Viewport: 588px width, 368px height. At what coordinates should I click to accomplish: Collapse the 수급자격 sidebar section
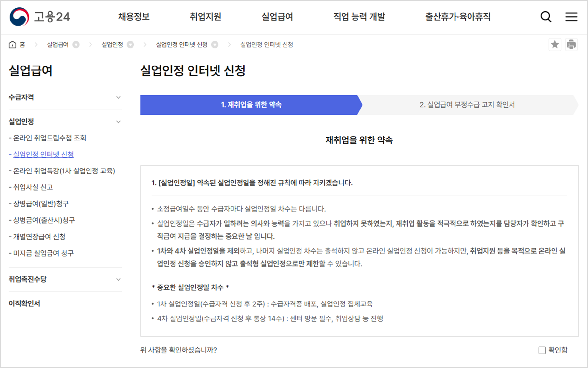pos(118,97)
